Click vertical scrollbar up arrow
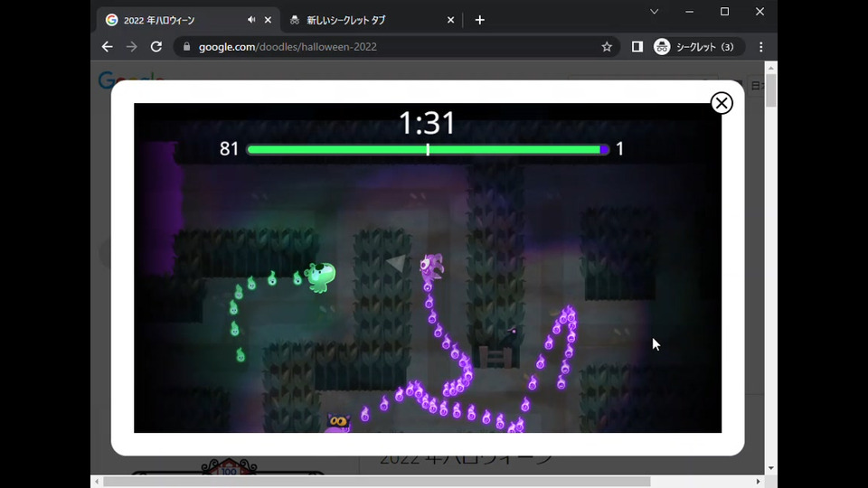This screenshot has height=488, width=868. 771,68
